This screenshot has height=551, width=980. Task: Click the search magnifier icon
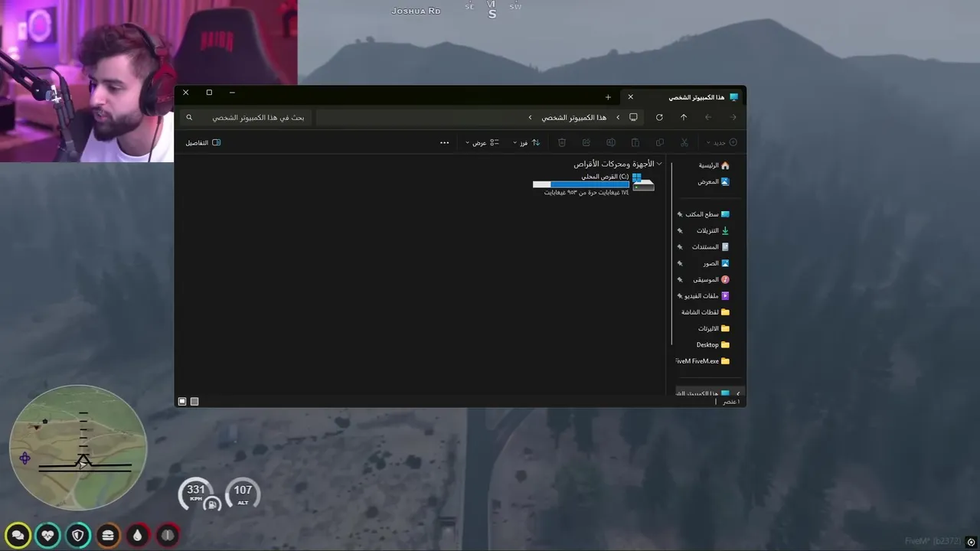pos(189,117)
